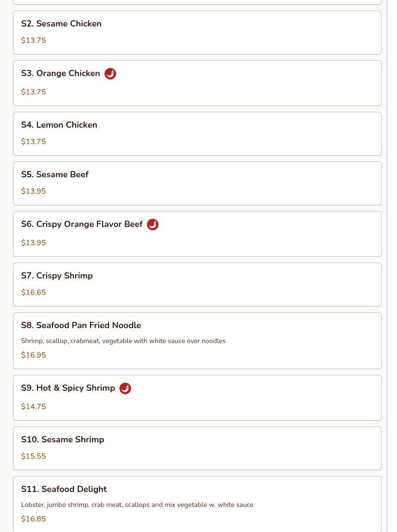Select the S3. Orange Chicken title

60,73
